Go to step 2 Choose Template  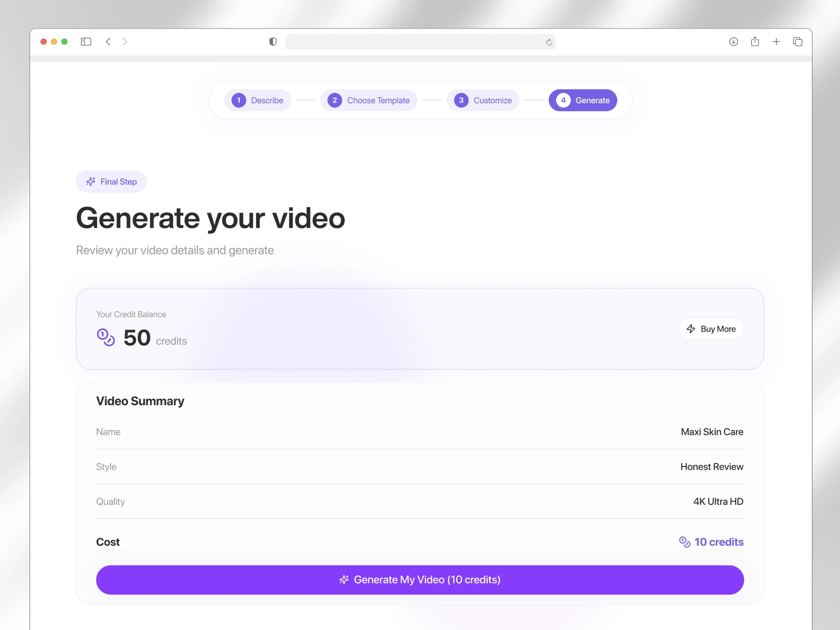[x=368, y=100]
